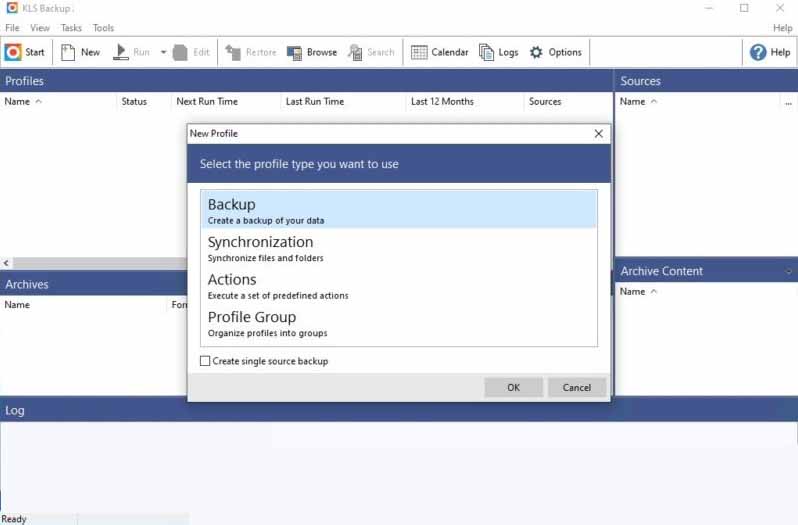Click the Last Run Time column header
The width and height of the screenshot is (798, 525).
click(x=344, y=101)
